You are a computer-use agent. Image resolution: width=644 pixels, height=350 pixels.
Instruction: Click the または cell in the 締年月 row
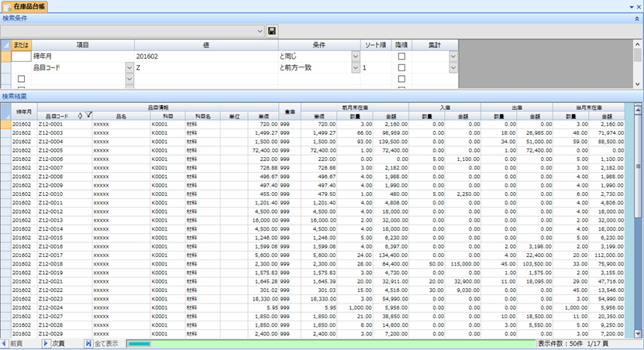point(22,57)
